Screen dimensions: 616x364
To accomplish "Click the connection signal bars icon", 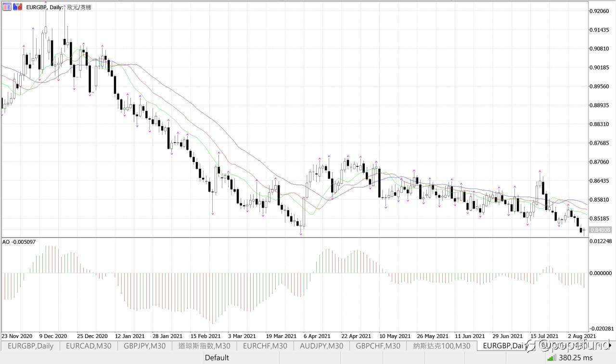I will click(x=552, y=358).
